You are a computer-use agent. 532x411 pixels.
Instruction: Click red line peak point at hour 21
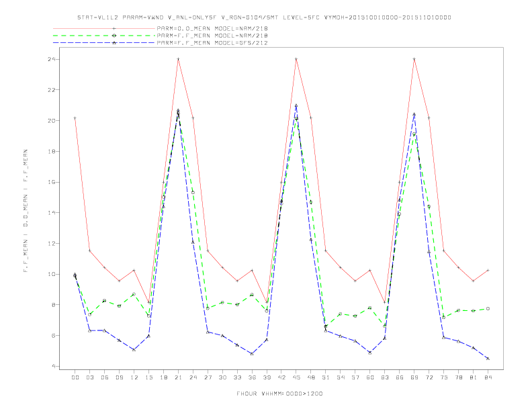pos(178,59)
